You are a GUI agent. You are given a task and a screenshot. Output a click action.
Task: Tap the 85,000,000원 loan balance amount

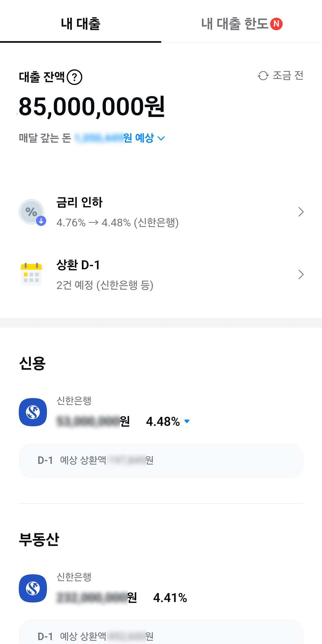click(x=92, y=107)
